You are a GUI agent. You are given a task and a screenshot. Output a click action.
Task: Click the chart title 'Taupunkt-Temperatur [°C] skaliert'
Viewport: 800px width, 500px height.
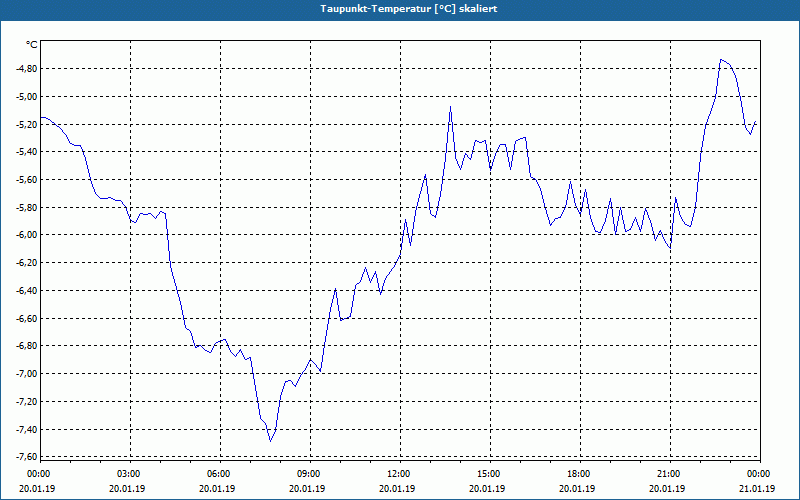pyautogui.click(x=409, y=9)
